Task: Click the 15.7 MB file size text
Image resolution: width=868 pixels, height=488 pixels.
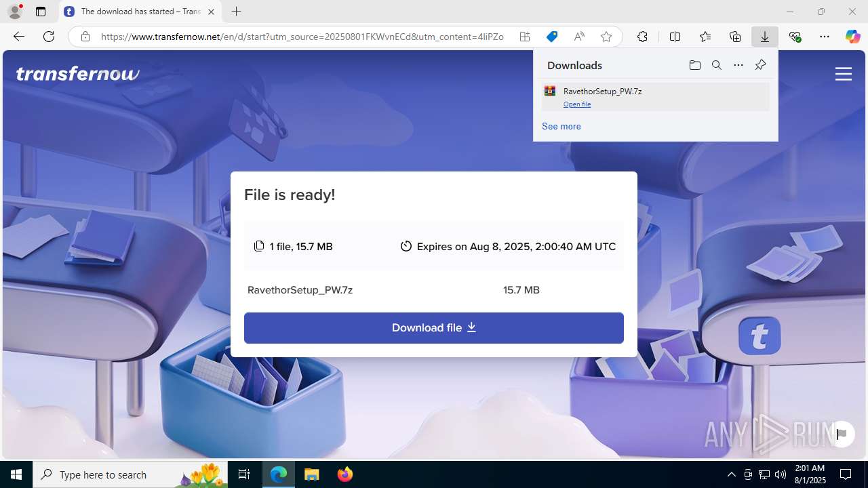Action: 521,290
